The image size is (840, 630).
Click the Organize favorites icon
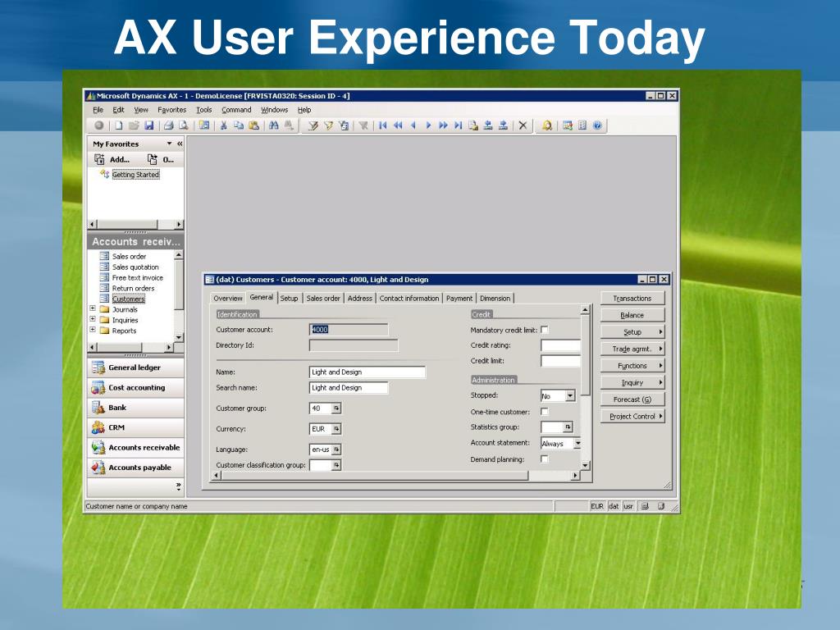152,159
